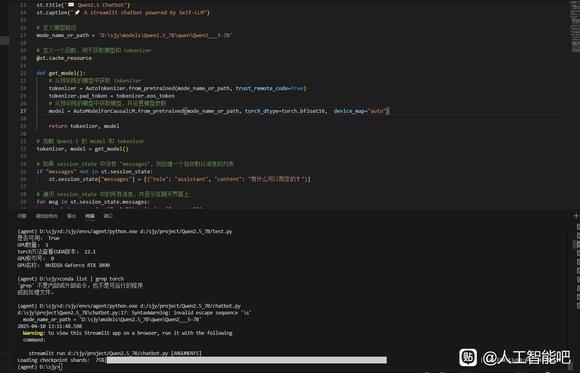Click the terminal chatbot.py run command
Viewport: 580px width, 373px height.
(129, 306)
